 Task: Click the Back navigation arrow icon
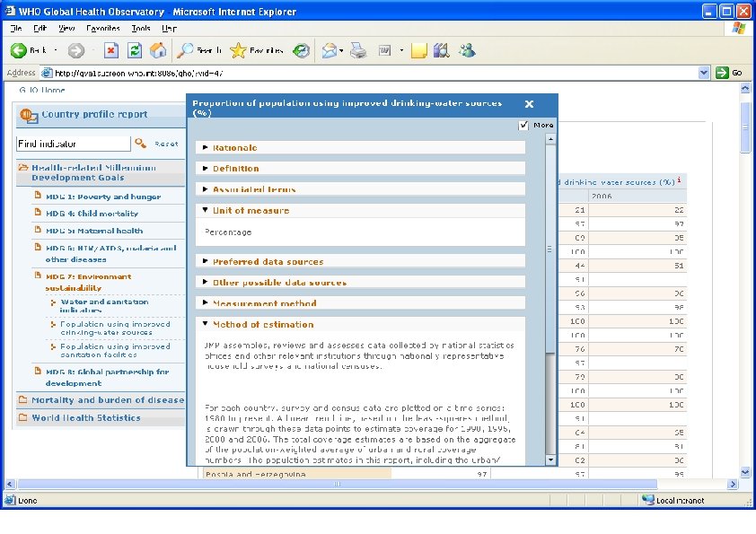(18, 50)
